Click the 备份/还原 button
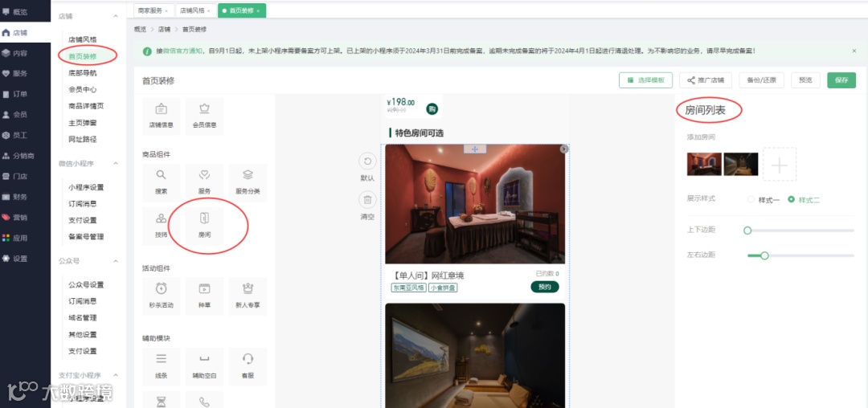Viewport: 868px width, 408px height. (762, 80)
